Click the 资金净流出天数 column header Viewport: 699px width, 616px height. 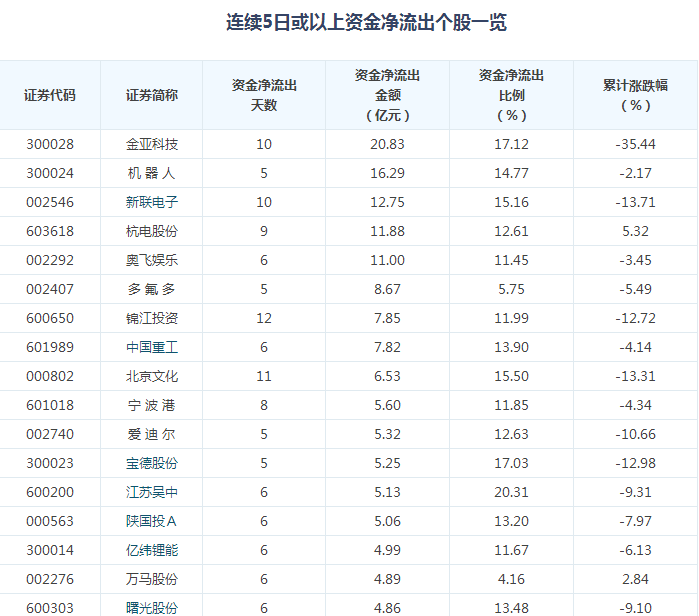(264, 95)
